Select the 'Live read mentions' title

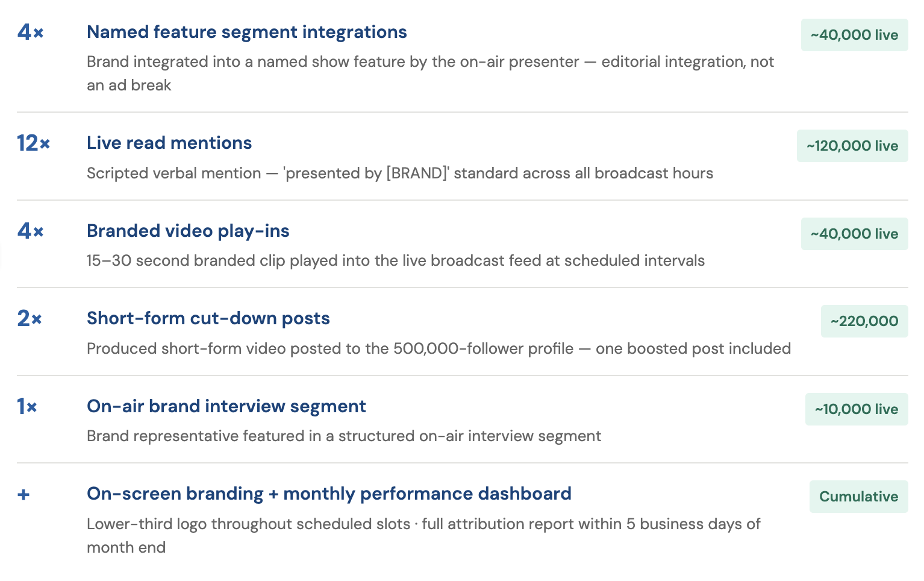click(169, 143)
